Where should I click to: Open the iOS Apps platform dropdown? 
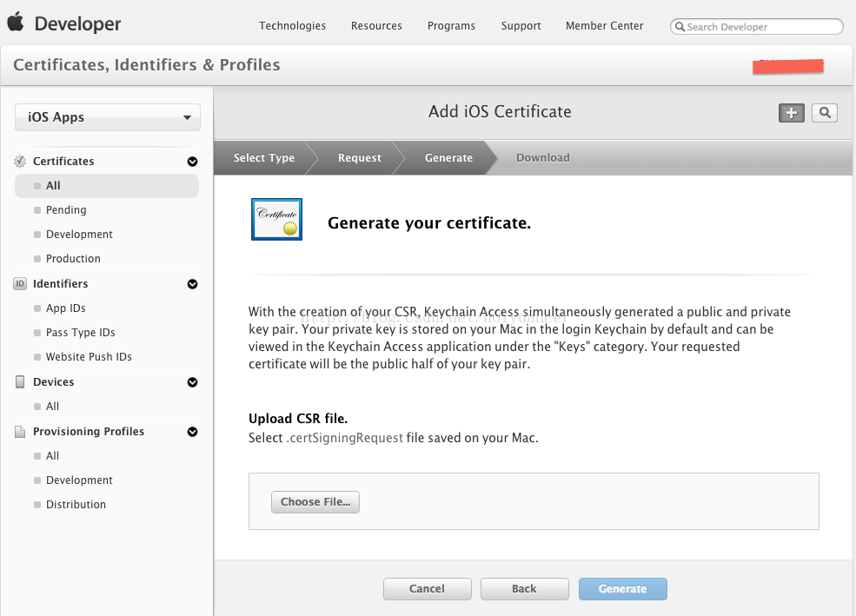tap(108, 118)
